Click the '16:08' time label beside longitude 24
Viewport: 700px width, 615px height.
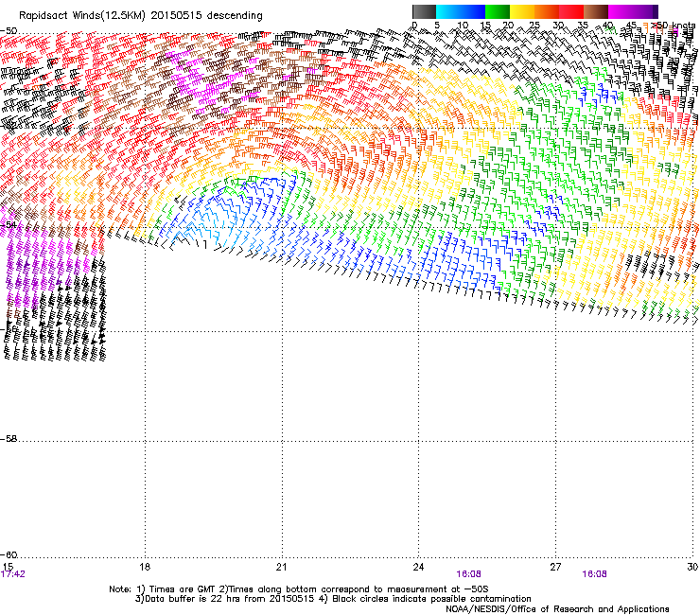[469, 574]
